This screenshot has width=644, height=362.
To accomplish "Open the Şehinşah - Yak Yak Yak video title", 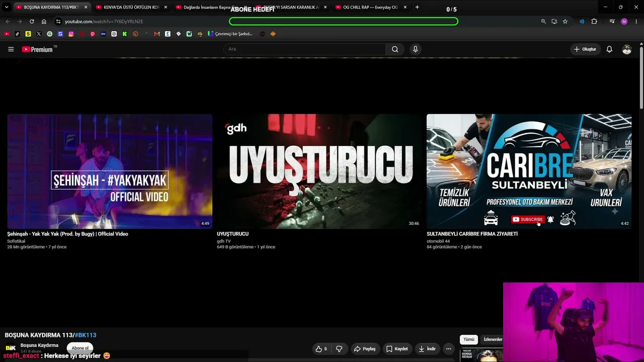I will coord(67,234).
